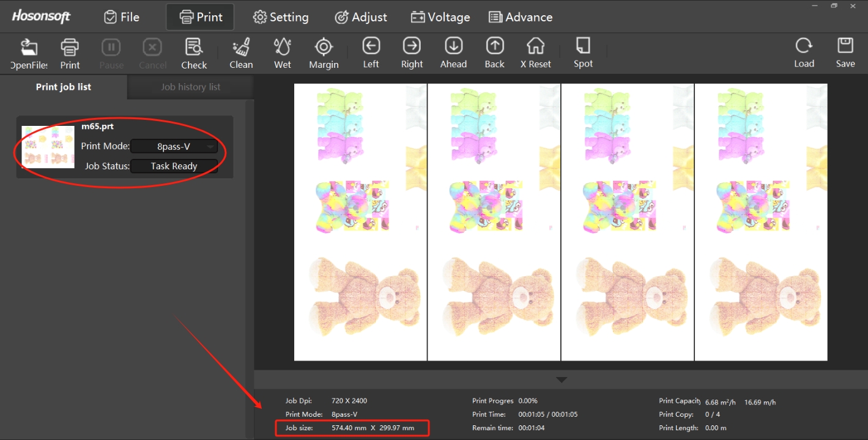Viewport: 868px width, 440px height.
Task: Click the Save disk icon
Action: [x=845, y=46]
